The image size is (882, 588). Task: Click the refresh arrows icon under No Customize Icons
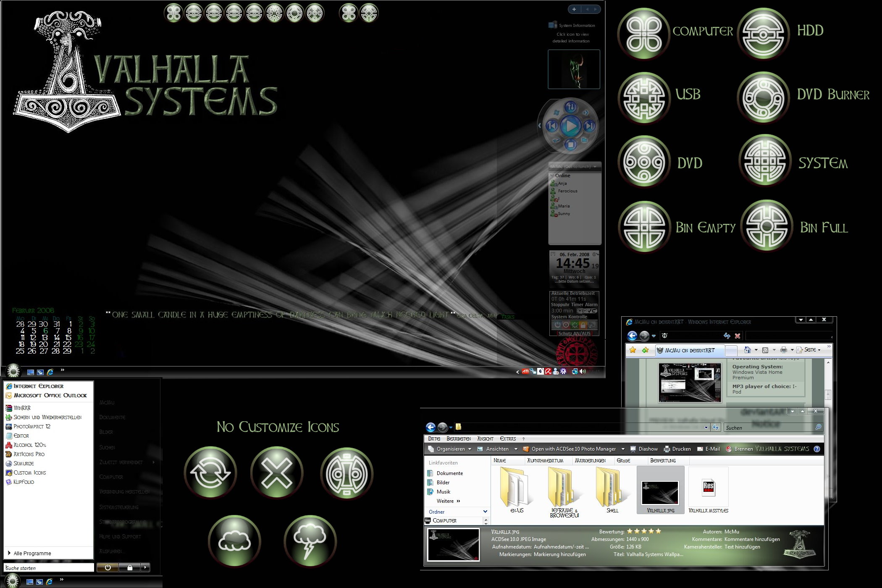pos(210,472)
